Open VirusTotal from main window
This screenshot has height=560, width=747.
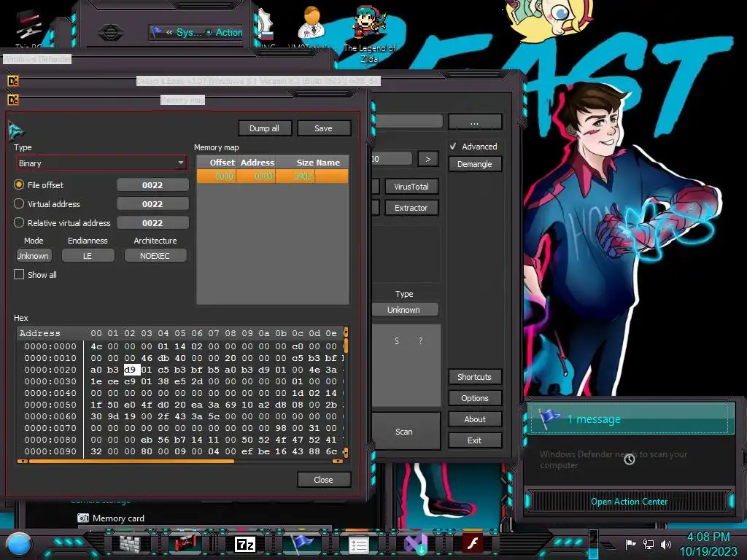411,187
